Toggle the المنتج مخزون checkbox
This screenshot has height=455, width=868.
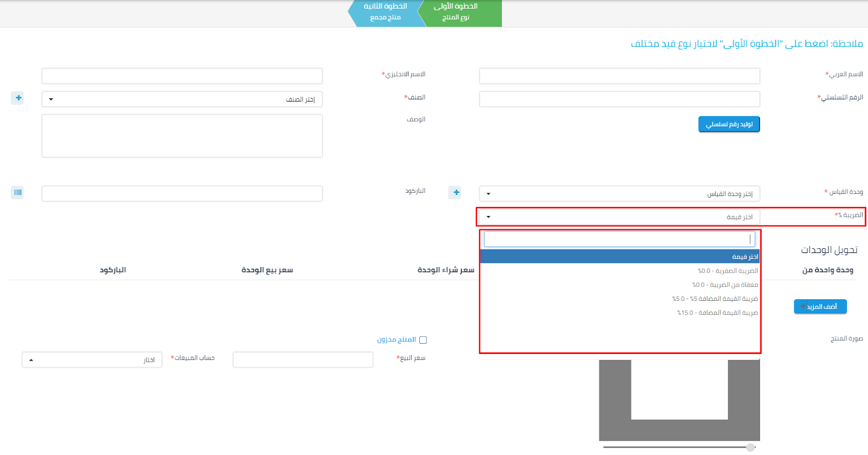pos(423,340)
